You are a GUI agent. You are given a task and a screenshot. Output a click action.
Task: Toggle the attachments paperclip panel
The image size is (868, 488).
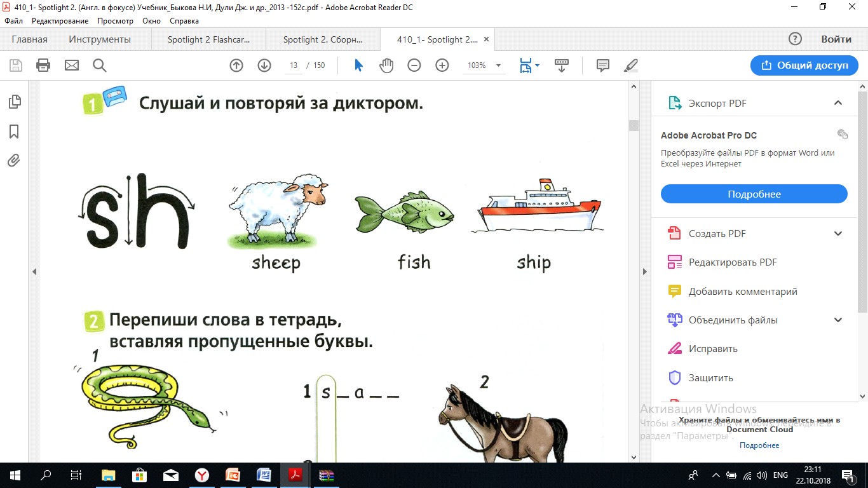[14, 161]
